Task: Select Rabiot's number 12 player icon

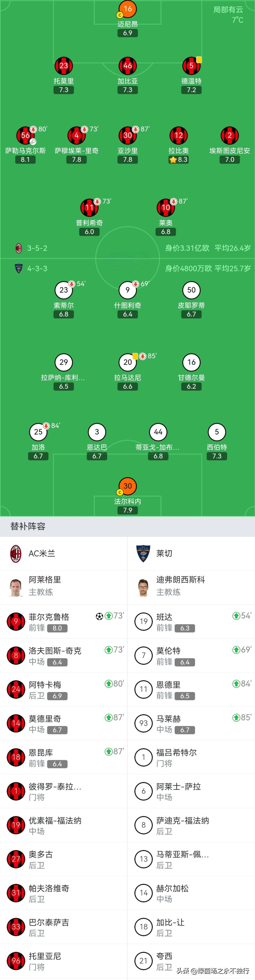Action: point(178,135)
